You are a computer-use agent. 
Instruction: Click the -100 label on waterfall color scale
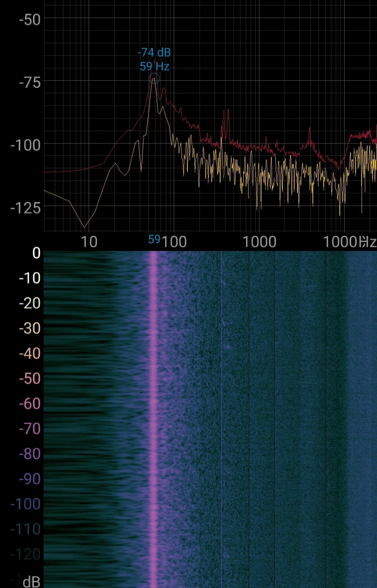[x=25, y=504]
